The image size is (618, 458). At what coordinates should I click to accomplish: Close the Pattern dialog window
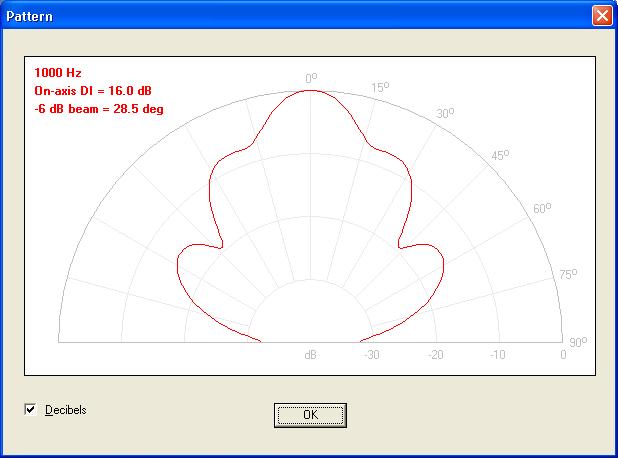(602, 16)
